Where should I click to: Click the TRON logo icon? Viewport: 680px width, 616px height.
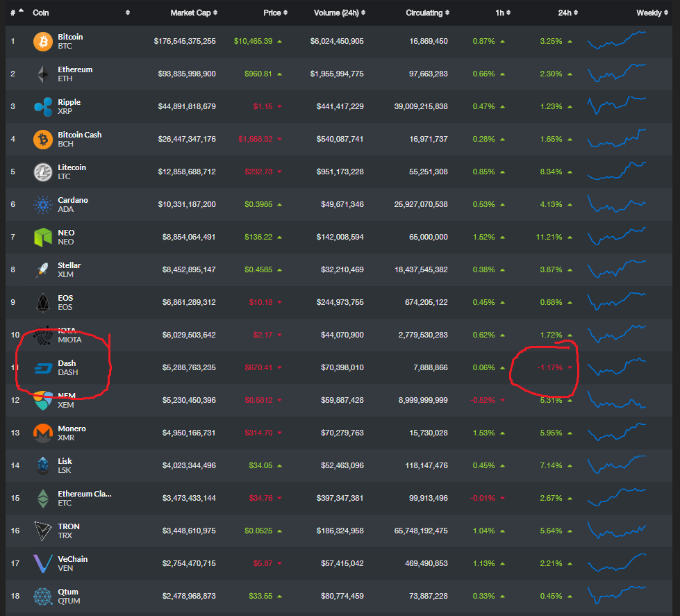43,531
